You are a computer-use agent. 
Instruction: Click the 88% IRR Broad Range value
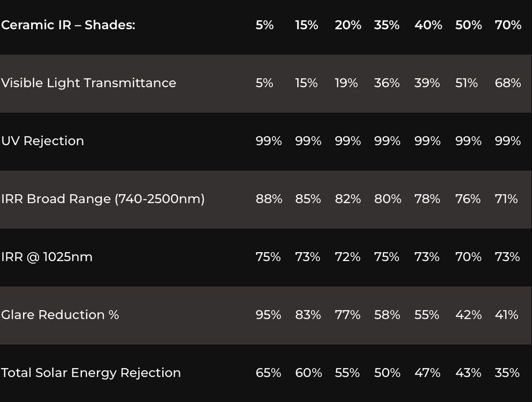click(x=269, y=199)
